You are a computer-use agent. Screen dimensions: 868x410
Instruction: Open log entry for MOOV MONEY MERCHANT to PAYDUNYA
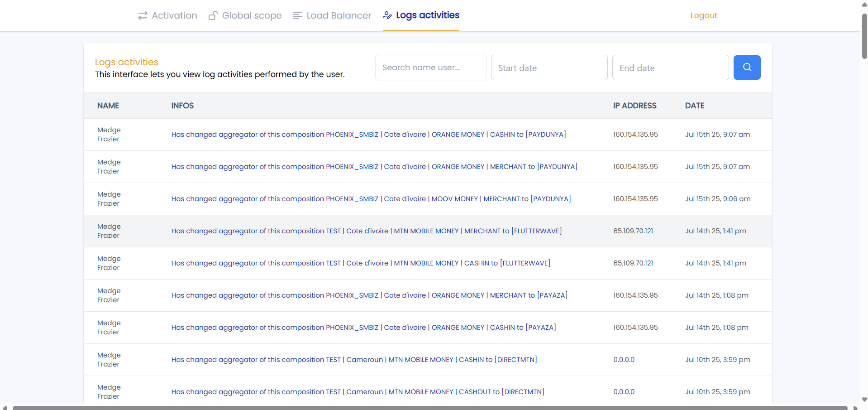coord(371,199)
